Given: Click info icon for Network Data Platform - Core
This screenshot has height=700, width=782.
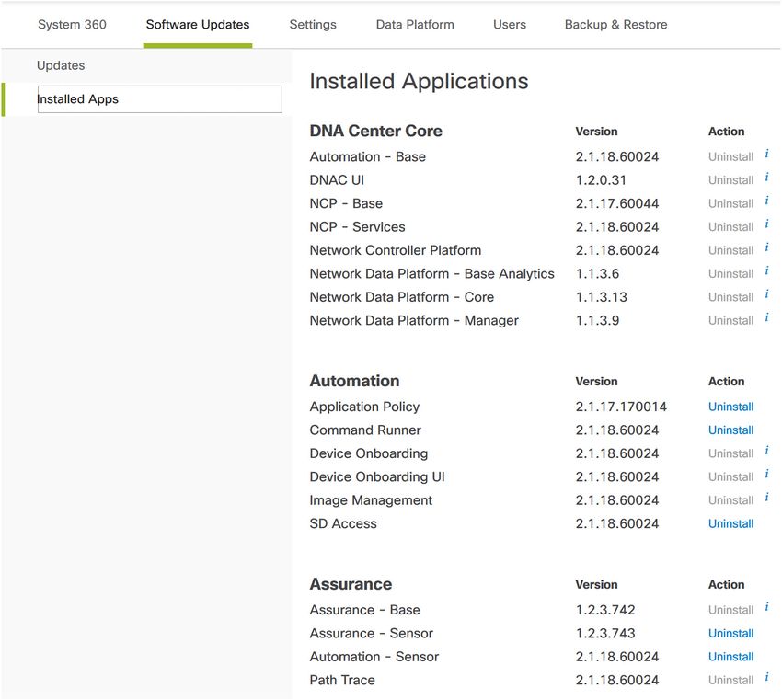Looking at the screenshot, I should point(766,294).
